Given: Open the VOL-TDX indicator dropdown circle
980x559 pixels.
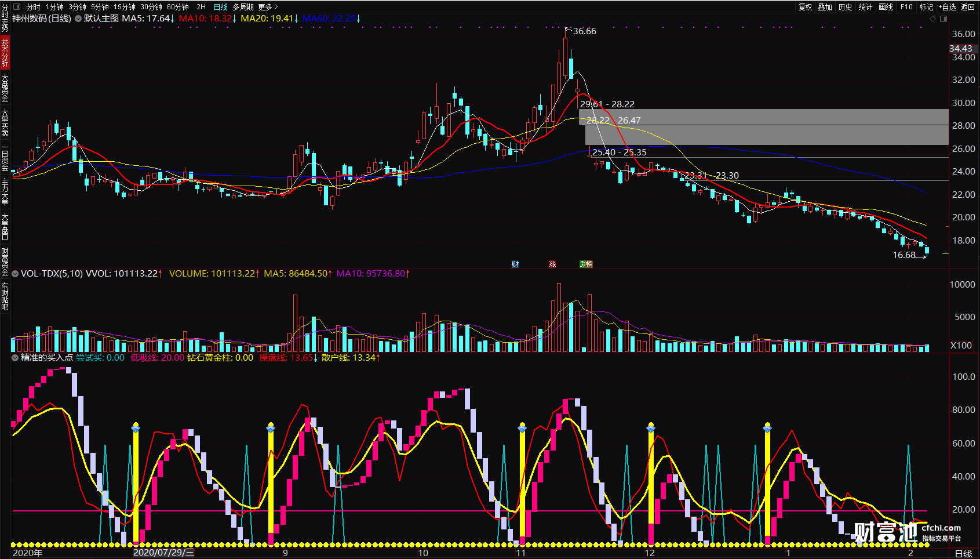Looking at the screenshot, I should tap(16, 274).
